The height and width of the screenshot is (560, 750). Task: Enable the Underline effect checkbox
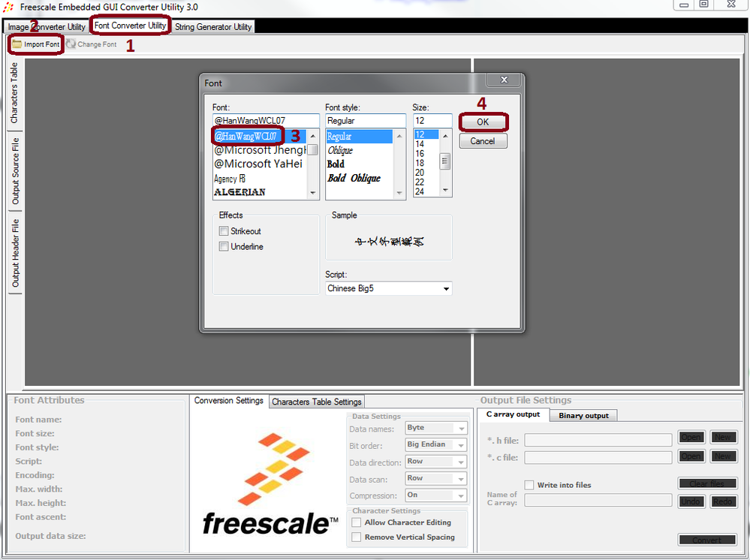click(224, 246)
